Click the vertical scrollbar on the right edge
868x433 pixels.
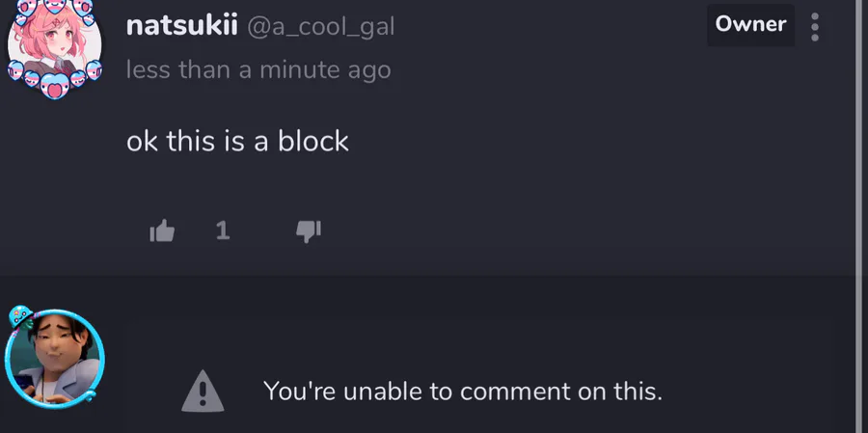[861, 216]
